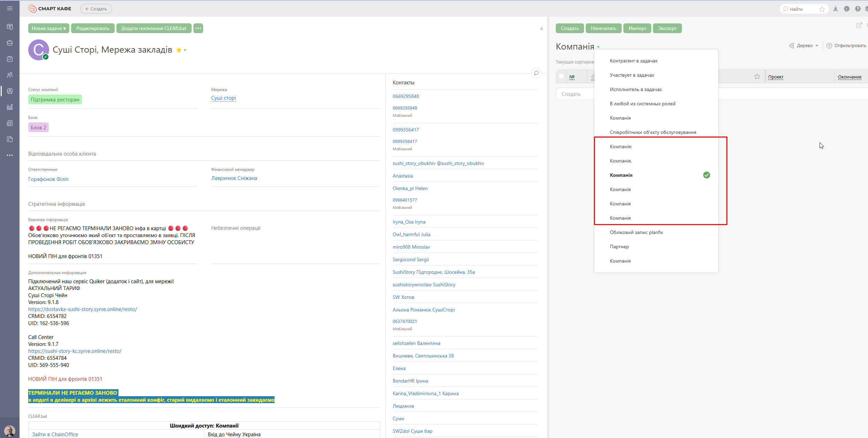This screenshot has height=438, width=868.
Task: Toggle the select-all checkbox in the table header
Action: (561, 76)
